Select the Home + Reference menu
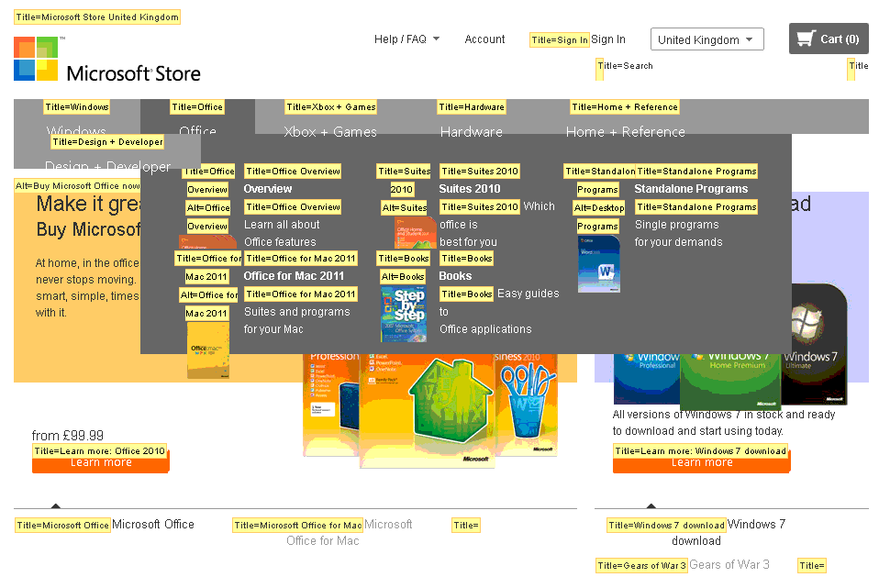The height and width of the screenshot is (588, 879). (625, 131)
